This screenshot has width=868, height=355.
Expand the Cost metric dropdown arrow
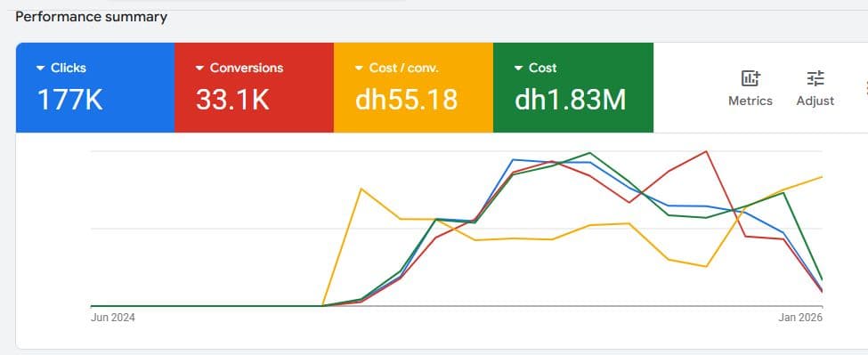point(519,68)
